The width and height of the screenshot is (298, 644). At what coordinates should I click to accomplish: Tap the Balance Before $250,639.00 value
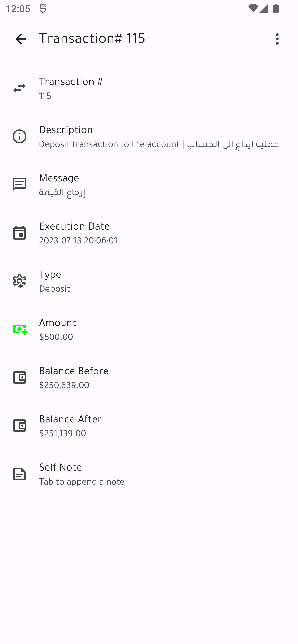pos(64,385)
